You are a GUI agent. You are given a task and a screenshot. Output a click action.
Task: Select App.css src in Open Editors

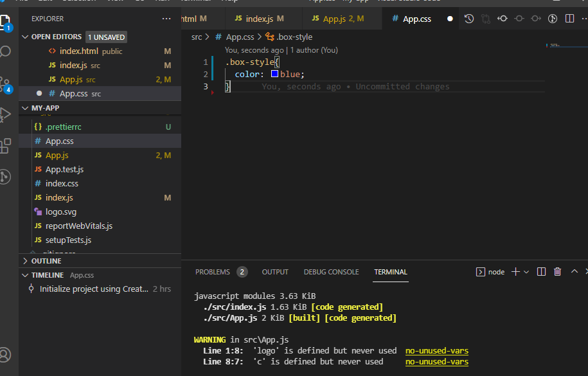coord(100,93)
